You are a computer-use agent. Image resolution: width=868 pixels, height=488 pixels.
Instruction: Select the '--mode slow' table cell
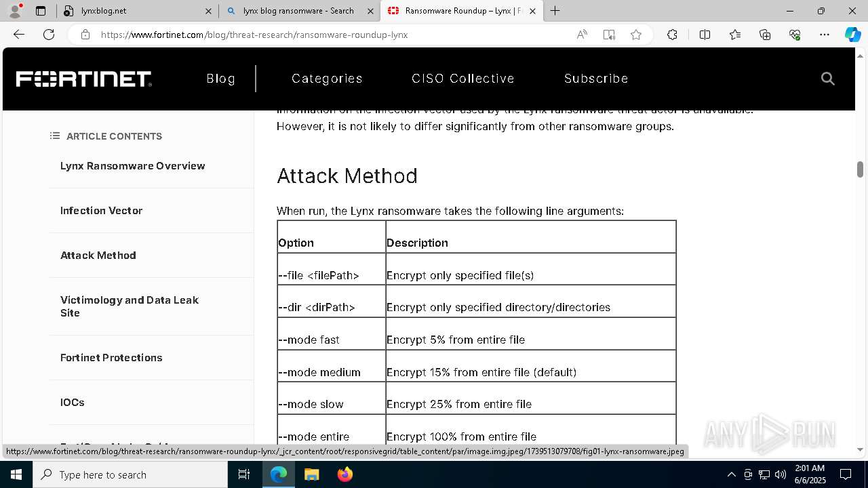point(331,398)
